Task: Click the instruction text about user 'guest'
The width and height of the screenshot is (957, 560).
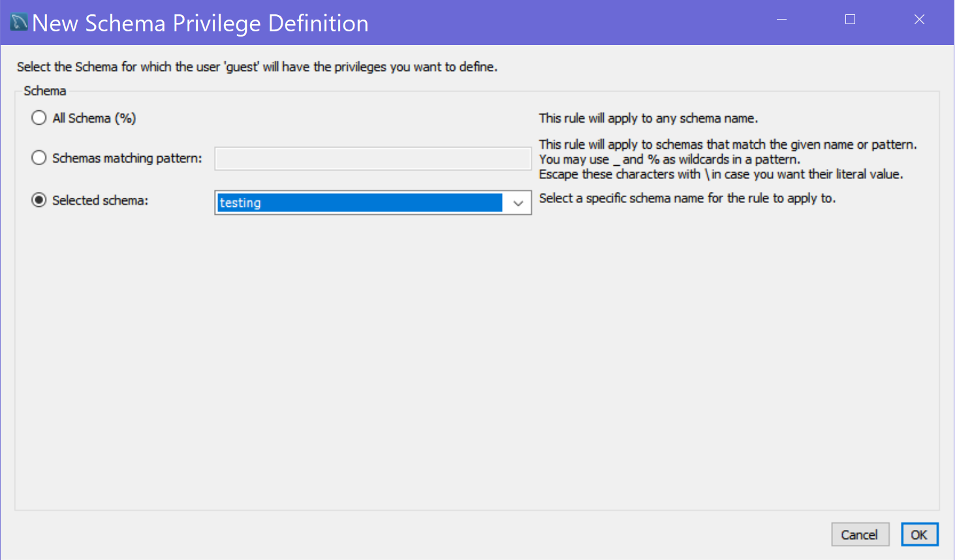Action: pyautogui.click(x=257, y=67)
